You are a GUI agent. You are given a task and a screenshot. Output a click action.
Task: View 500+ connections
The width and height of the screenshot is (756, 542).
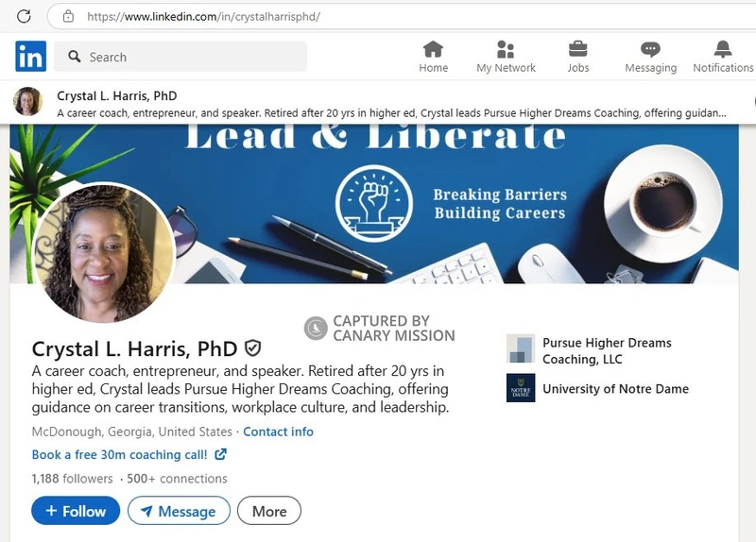177,479
